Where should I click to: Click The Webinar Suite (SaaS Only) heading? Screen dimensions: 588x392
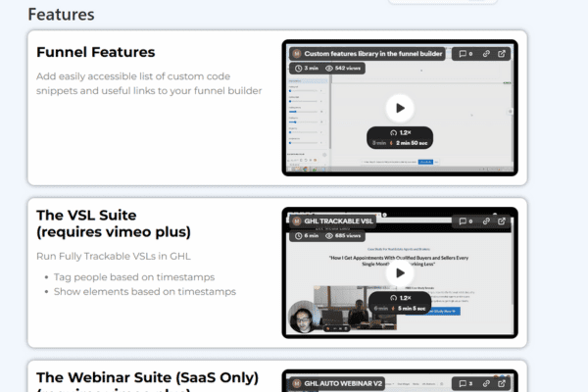[x=147, y=377]
